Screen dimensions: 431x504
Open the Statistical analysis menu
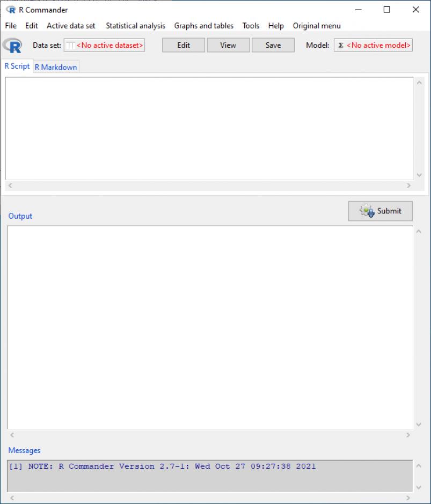point(135,26)
